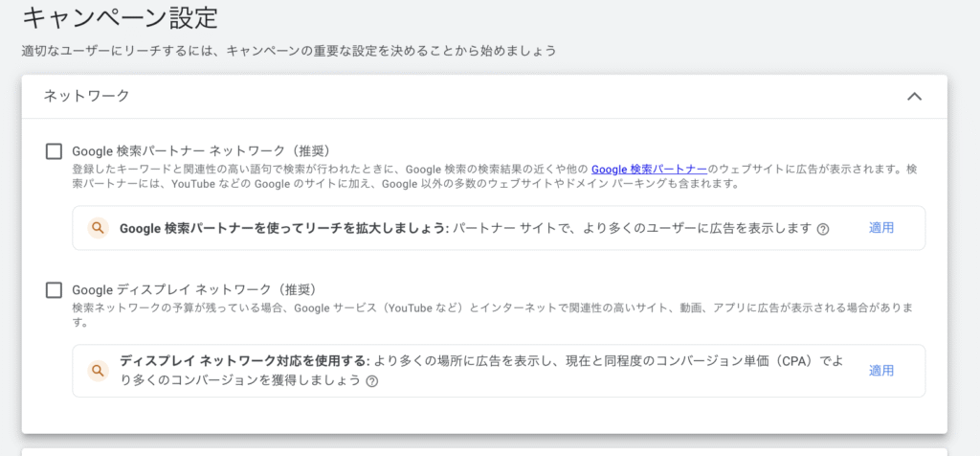980x456 pixels.
Task: Click magnifier icon in ディスプレイ ネットワーク recommendation
Action: coord(98,371)
